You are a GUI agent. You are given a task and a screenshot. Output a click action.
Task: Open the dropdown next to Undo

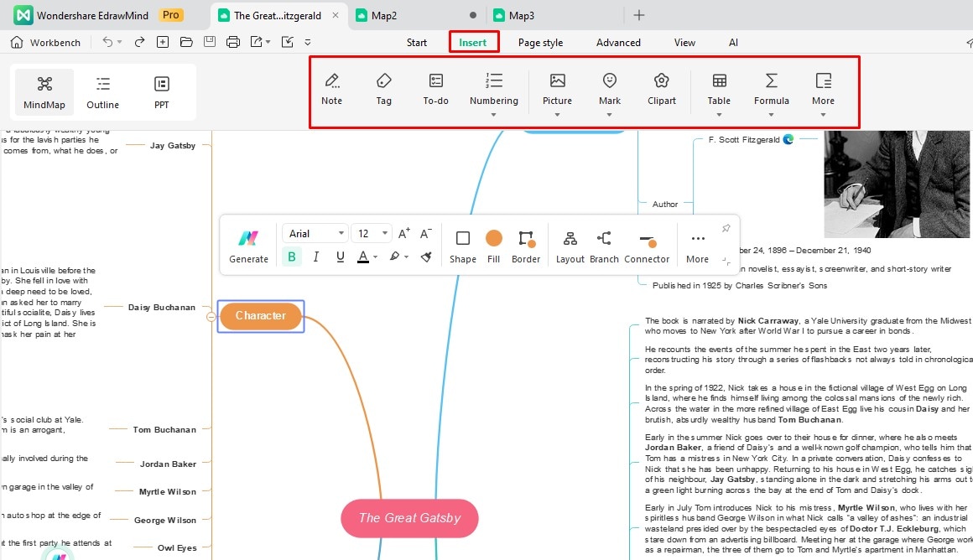pyautogui.click(x=119, y=42)
